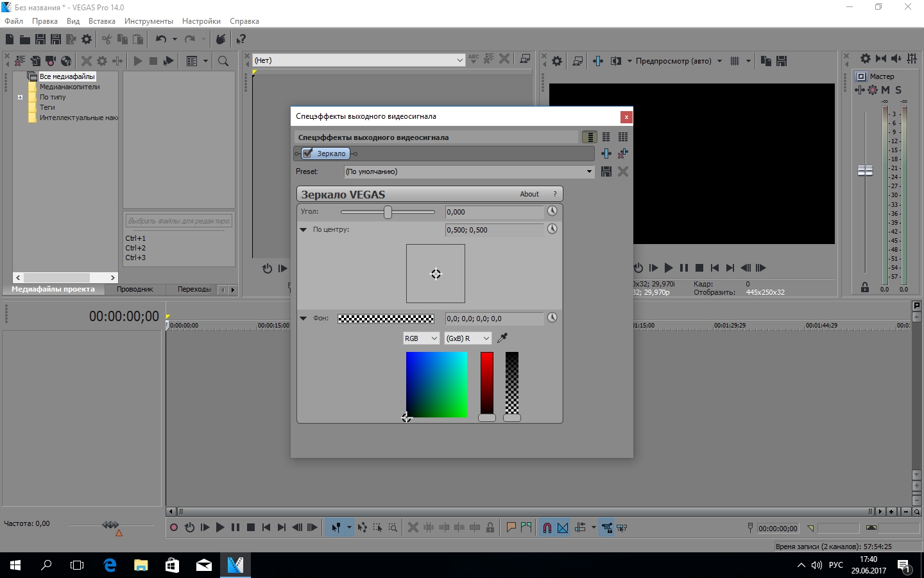
Task: Switch to the Переходы tab
Action: tap(194, 289)
